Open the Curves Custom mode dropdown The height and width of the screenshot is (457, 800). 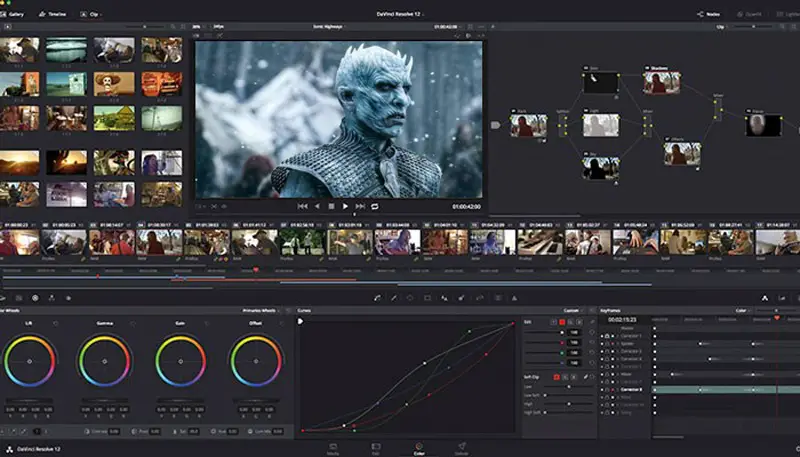click(573, 310)
